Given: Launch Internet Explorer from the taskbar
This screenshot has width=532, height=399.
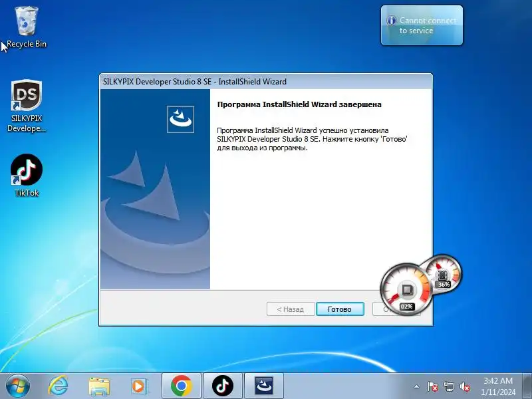Looking at the screenshot, I should [x=59, y=386].
